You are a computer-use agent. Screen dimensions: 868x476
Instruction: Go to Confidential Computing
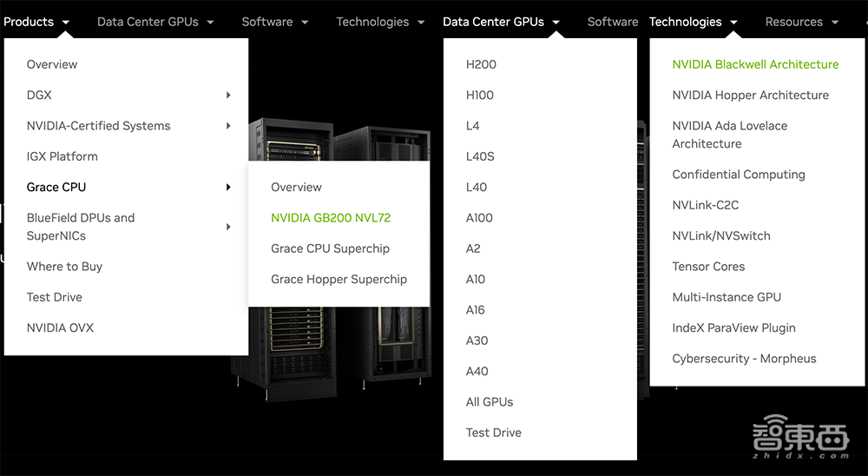pos(739,175)
